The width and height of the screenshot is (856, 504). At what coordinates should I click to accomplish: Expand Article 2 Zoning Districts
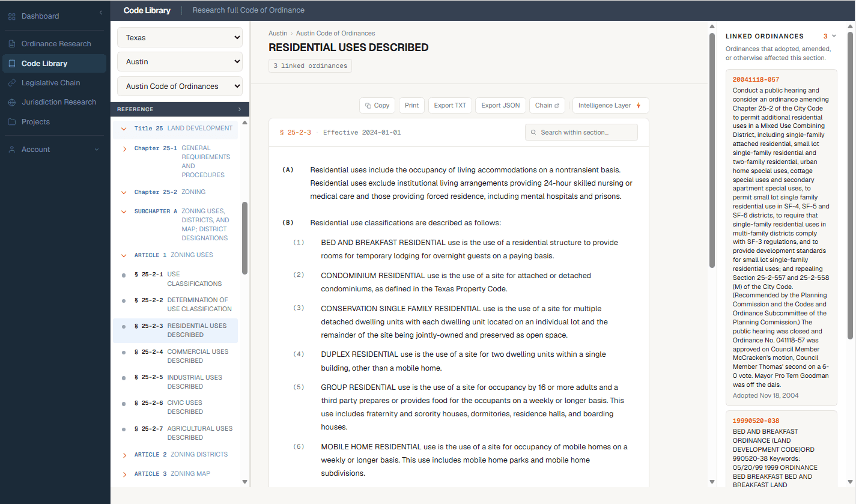click(124, 455)
